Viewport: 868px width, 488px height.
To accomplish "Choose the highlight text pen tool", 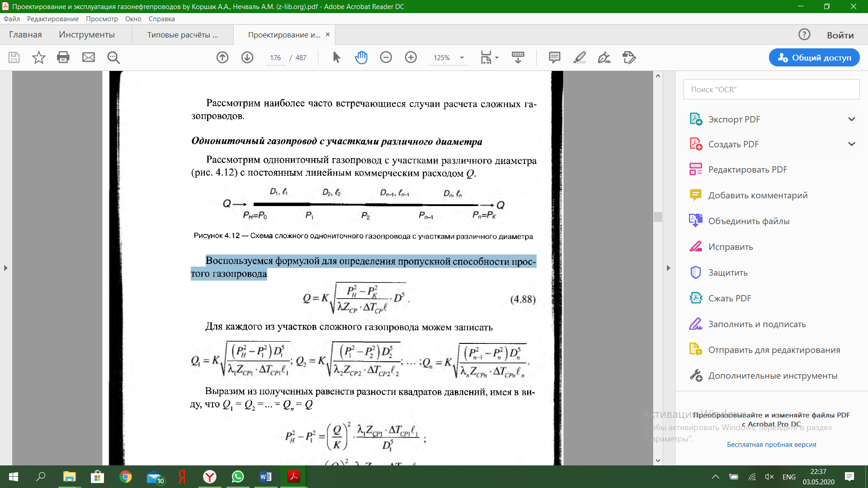I will point(580,57).
